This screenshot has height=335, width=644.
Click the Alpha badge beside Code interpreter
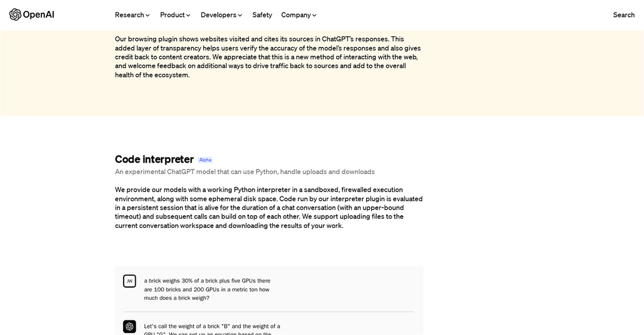coord(205,160)
